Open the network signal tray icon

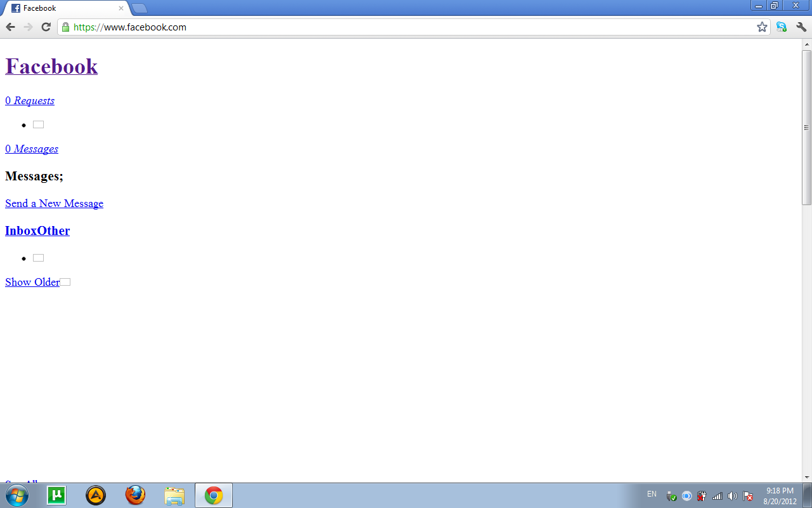coord(717,496)
